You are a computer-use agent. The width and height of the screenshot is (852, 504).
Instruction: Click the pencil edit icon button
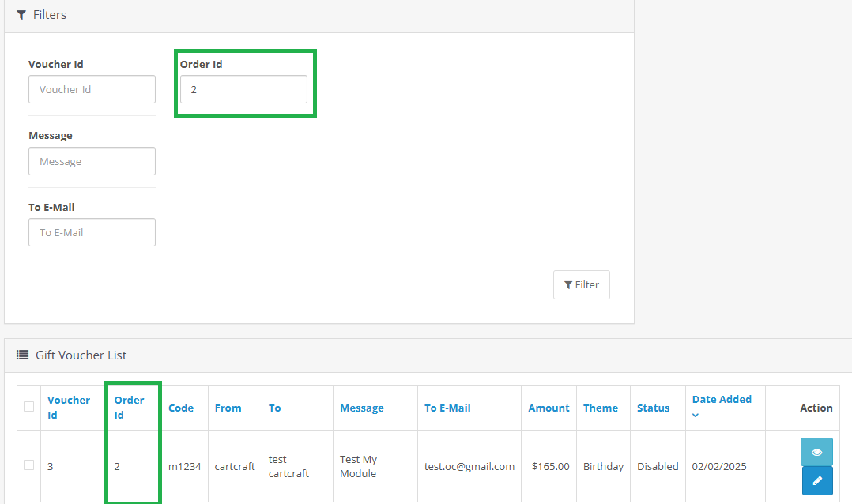click(x=816, y=480)
